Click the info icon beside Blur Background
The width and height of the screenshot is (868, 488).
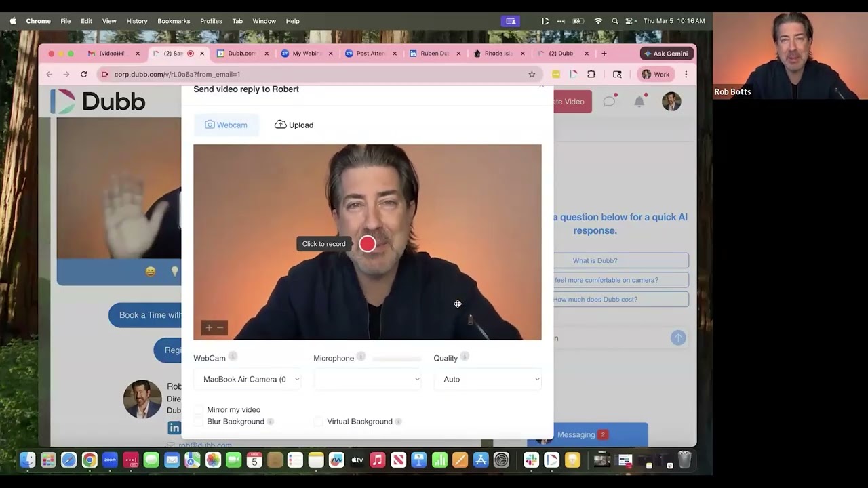[270, 422]
